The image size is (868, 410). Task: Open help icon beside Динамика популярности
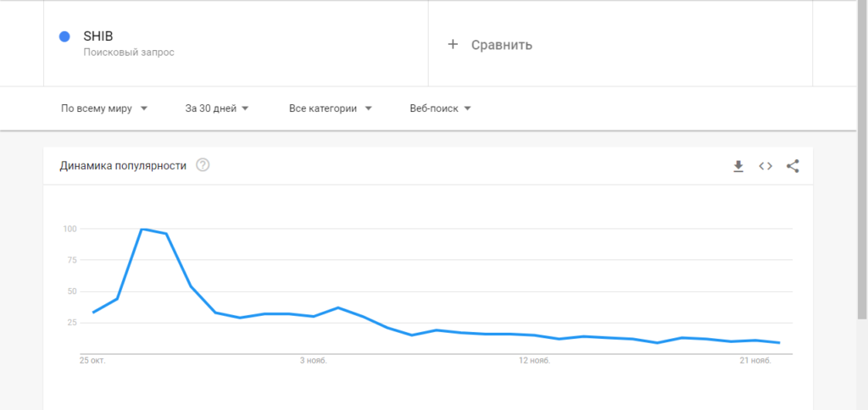tap(203, 165)
